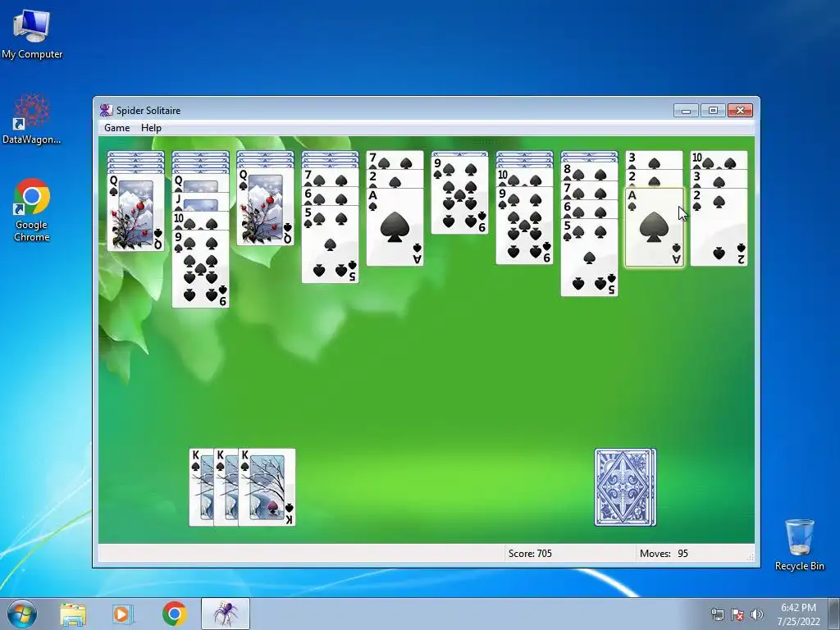Click the completed King stack at bottom left
The width and height of the screenshot is (840, 630).
tap(242, 487)
